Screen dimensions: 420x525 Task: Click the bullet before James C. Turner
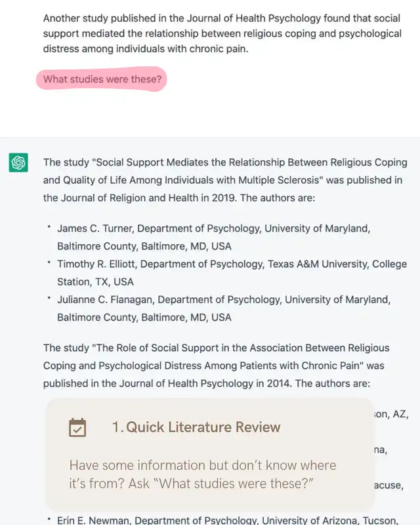tap(49, 228)
